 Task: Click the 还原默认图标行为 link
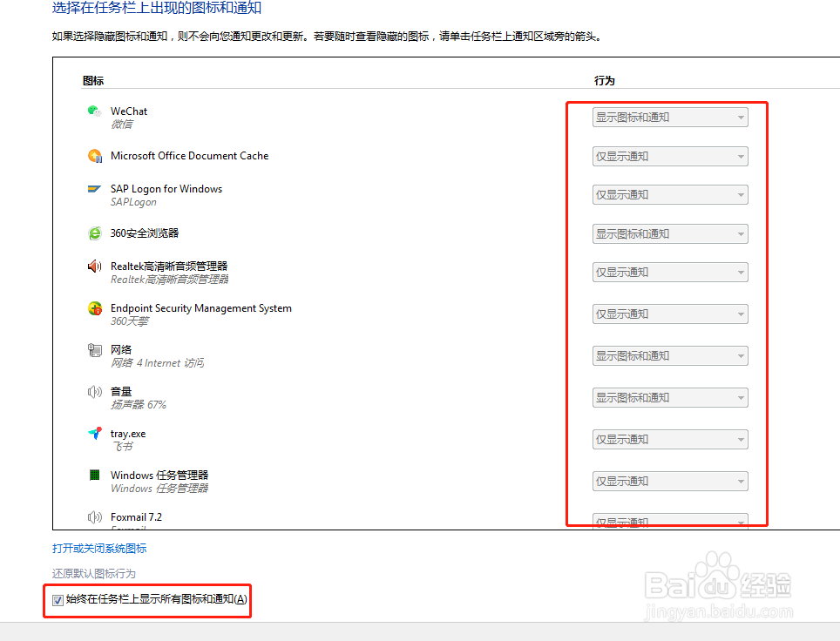coord(94,574)
